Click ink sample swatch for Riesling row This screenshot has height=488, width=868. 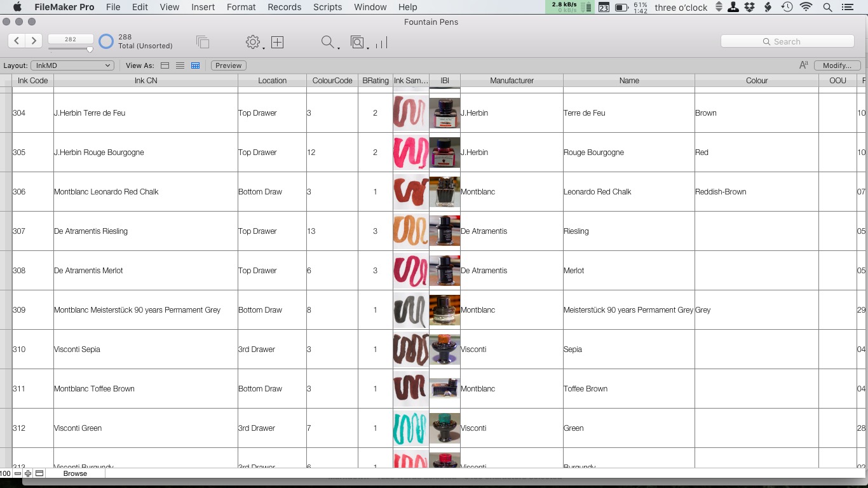point(410,231)
